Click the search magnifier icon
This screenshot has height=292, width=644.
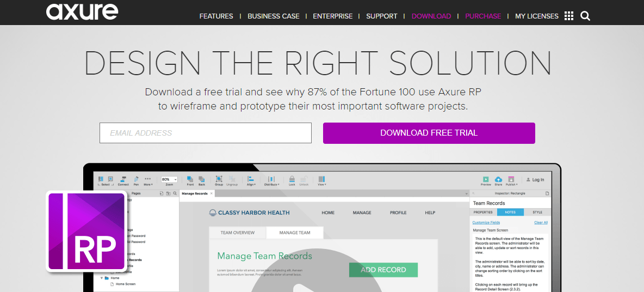pos(585,16)
